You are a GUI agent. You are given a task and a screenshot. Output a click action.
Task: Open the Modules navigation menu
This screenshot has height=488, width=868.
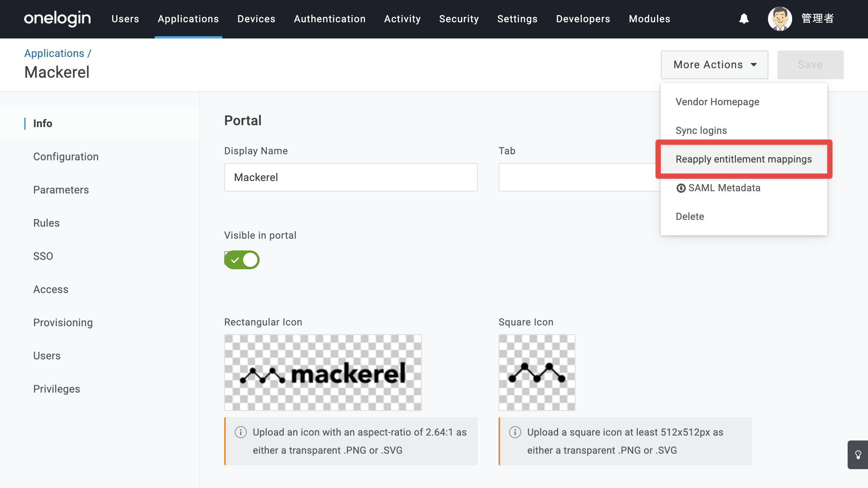tap(649, 19)
